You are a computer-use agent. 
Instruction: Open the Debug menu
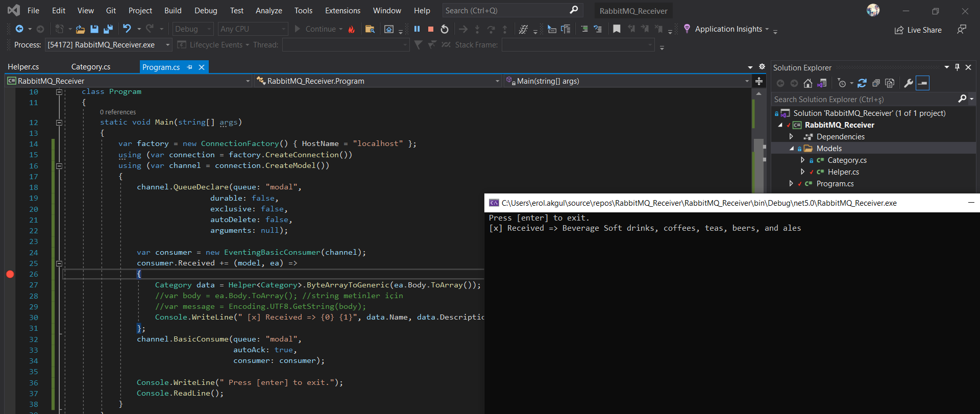tap(206, 10)
